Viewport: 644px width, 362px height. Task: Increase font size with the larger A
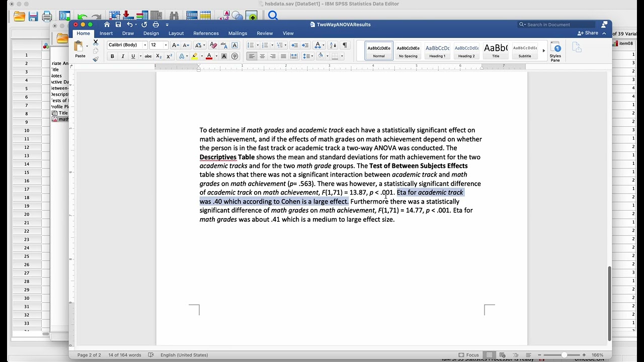(175, 45)
